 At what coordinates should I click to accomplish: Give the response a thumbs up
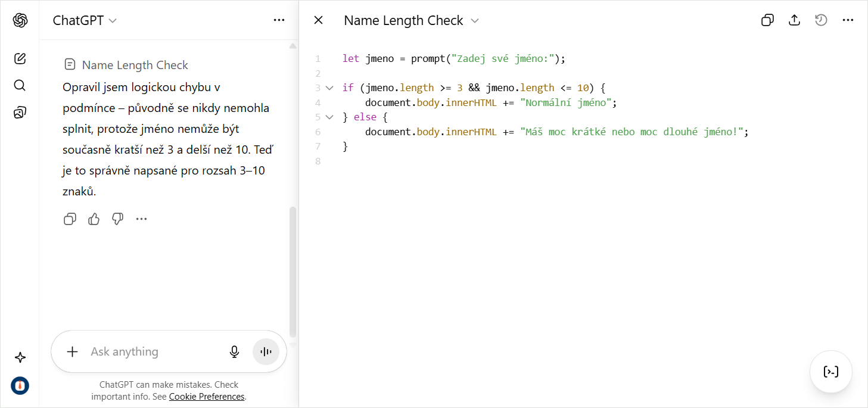[94, 219]
